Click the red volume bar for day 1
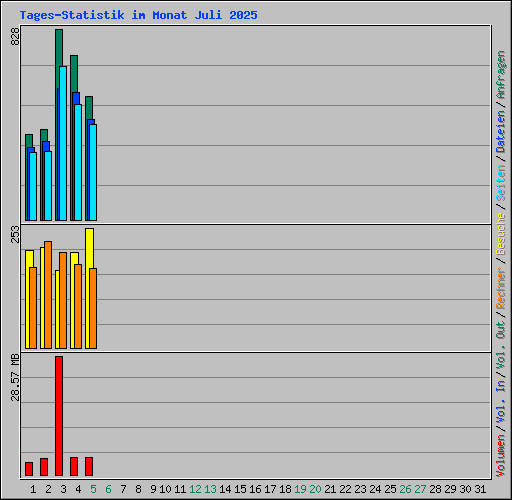Screen dimensions: 512x500 (x=29, y=469)
